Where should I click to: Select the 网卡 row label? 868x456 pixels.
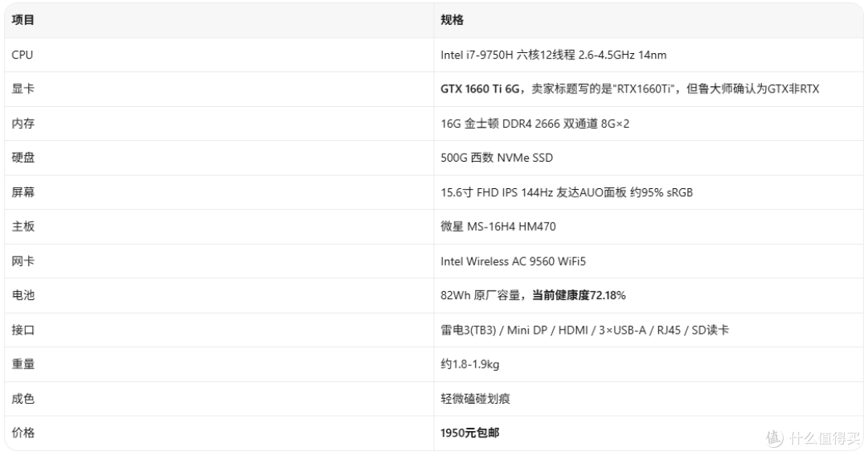(23, 261)
